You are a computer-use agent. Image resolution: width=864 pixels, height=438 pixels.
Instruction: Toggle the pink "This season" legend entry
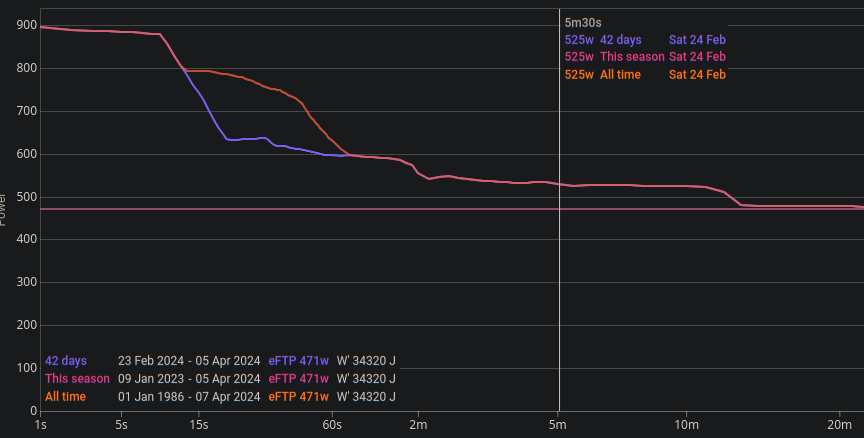click(x=78, y=379)
